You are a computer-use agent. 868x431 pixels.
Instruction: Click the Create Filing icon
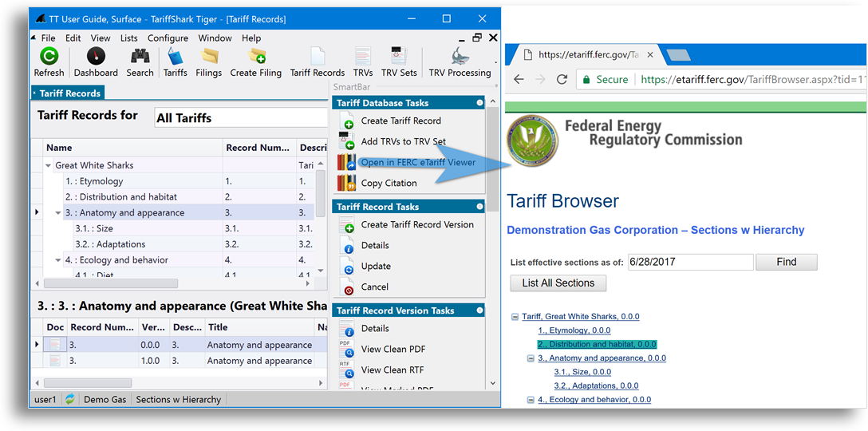coord(256,57)
